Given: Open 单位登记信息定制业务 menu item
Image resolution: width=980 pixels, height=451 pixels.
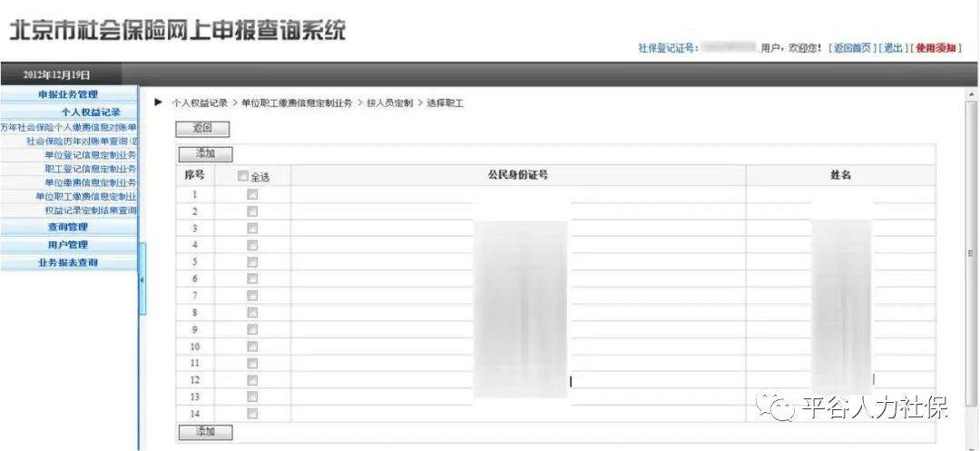Looking at the screenshot, I should tap(91, 155).
